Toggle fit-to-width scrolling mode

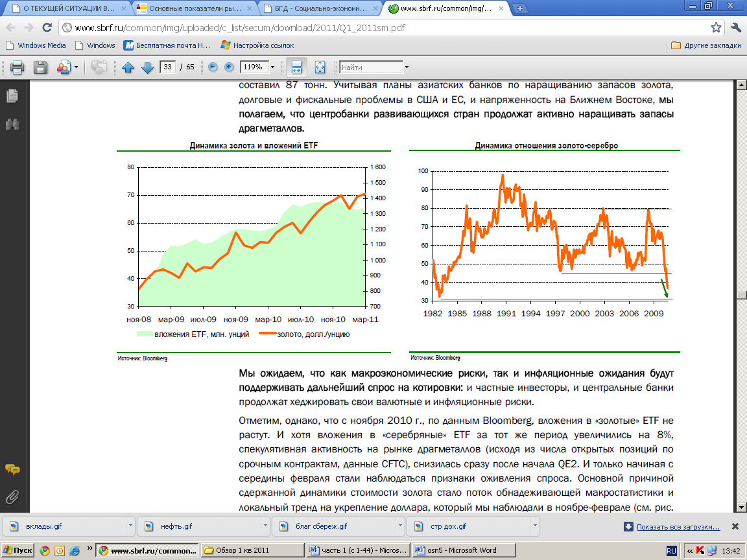click(296, 67)
